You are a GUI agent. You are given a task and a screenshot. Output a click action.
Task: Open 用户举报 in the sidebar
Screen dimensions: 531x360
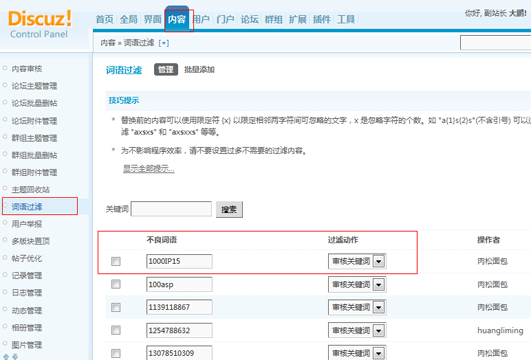point(27,224)
